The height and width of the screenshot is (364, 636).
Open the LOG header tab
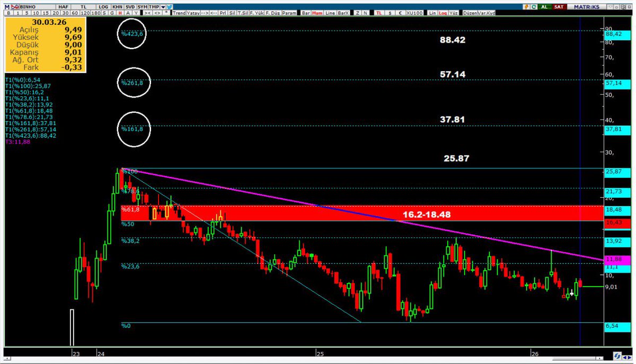[x=103, y=6]
